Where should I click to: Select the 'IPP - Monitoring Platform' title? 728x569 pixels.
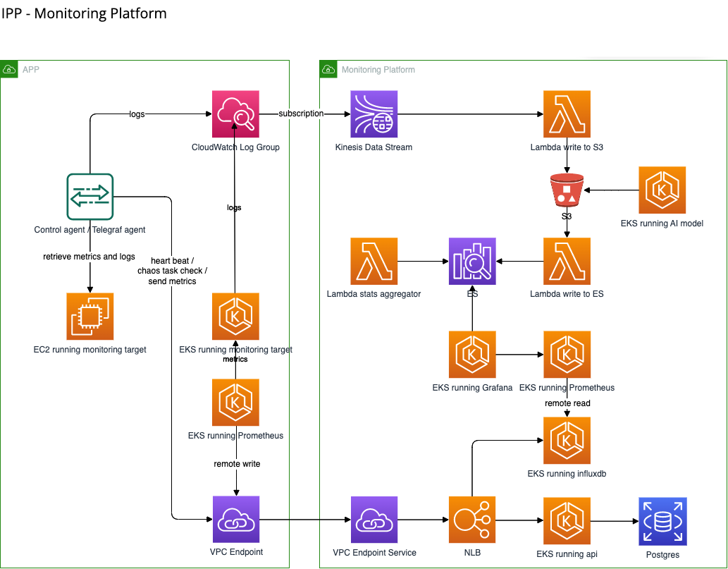[x=84, y=13]
